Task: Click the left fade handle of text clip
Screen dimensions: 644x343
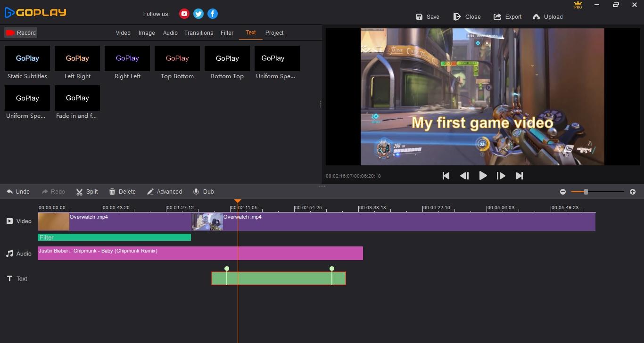Action: (x=227, y=269)
